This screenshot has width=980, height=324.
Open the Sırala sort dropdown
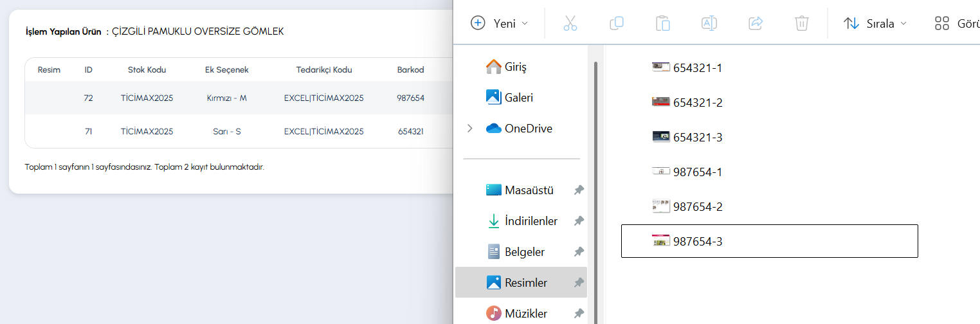[875, 23]
